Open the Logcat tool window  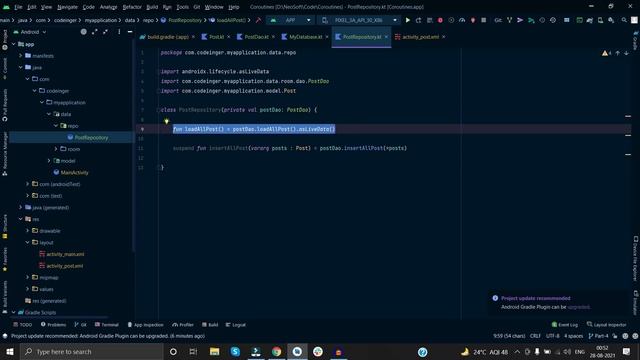[236, 325]
